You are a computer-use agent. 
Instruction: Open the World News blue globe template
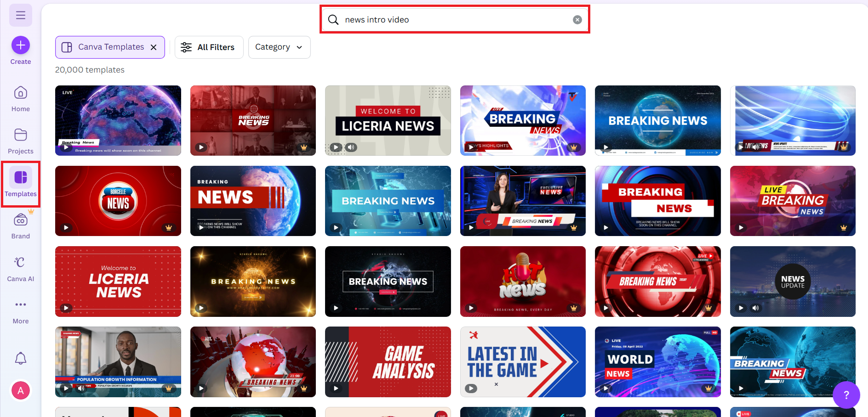click(658, 362)
